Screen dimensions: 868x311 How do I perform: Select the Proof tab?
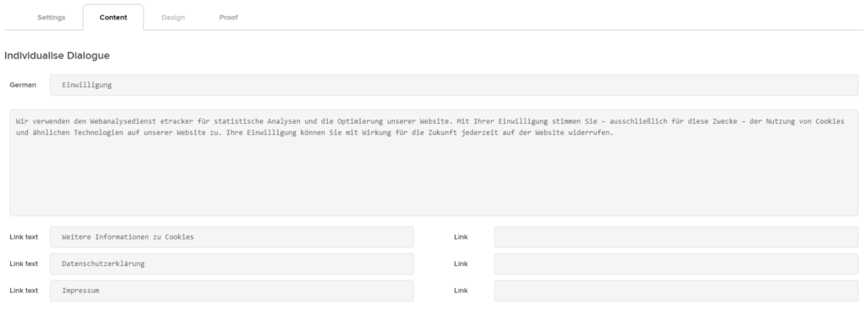click(229, 17)
